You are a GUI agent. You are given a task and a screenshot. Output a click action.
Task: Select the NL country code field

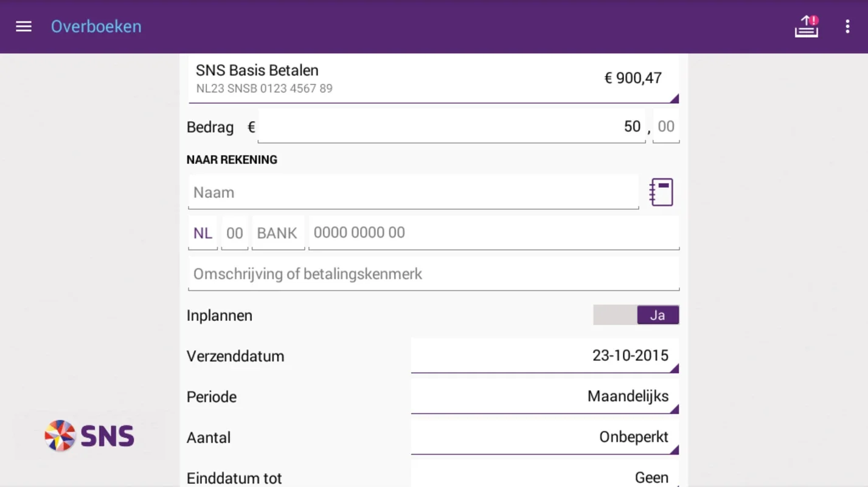point(203,233)
